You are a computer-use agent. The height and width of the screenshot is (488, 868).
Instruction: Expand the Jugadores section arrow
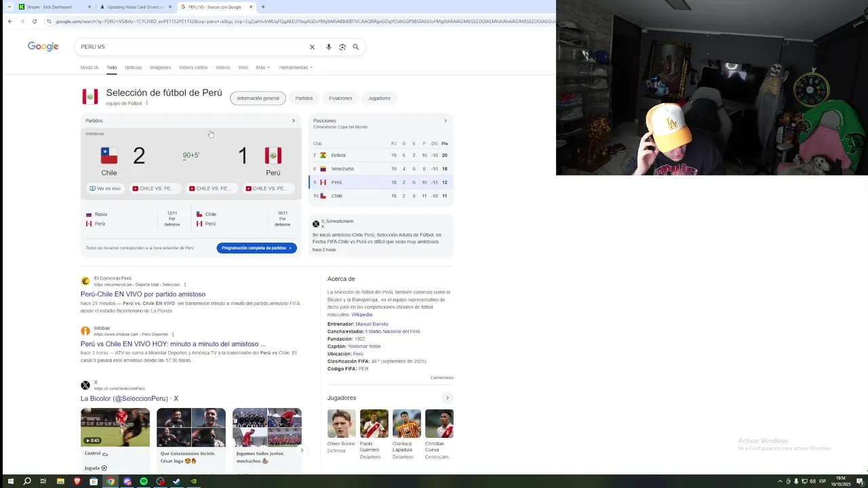pos(448,398)
